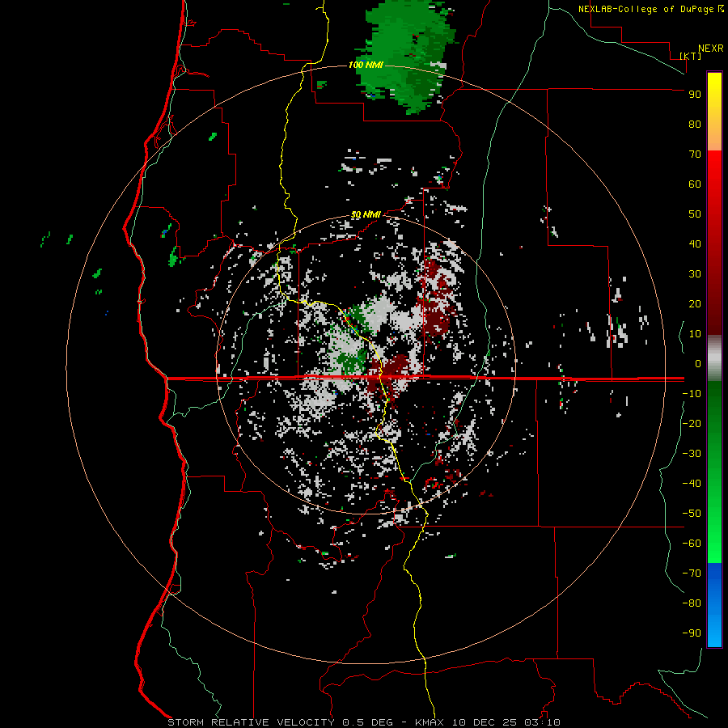This screenshot has width=728, height=728.
Task: Click the -30 value on velocity scale
Action: pos(692,454)
